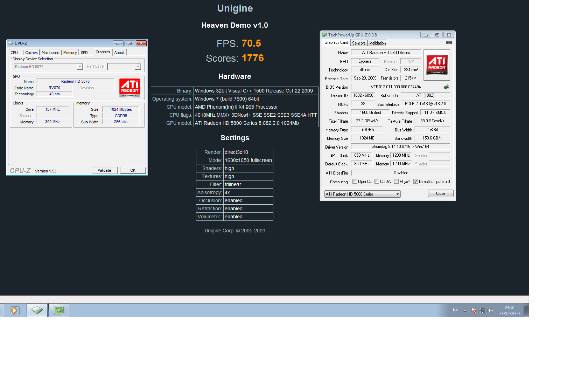Click the CPU-Z title bar app icon
Viewport: 588px width, 368px height.
point(10,43)
